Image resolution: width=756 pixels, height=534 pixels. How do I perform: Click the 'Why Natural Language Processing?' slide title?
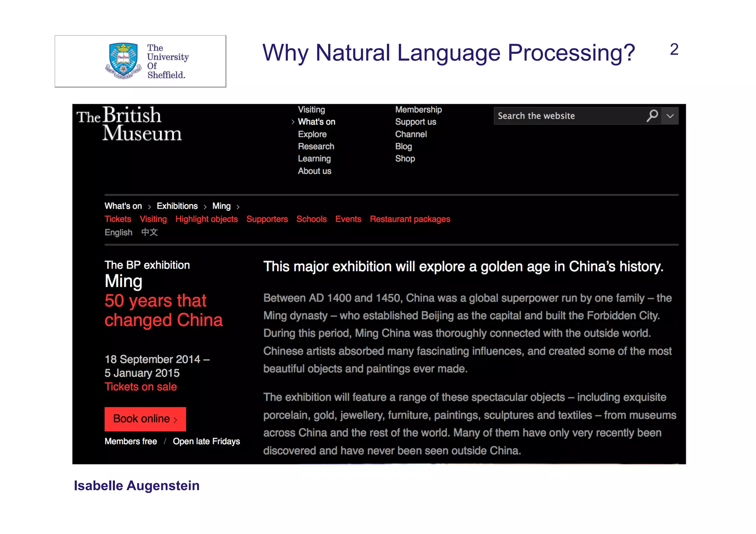449,53
